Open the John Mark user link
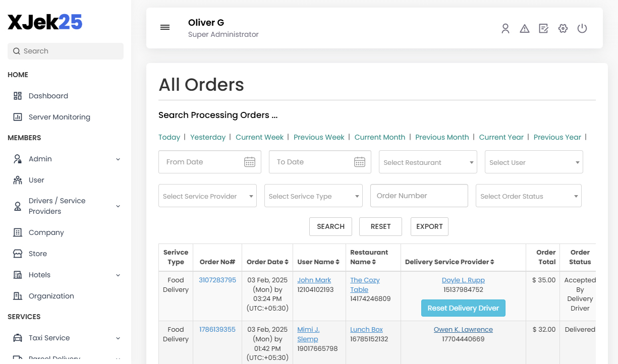 click(x=314, y=280)
